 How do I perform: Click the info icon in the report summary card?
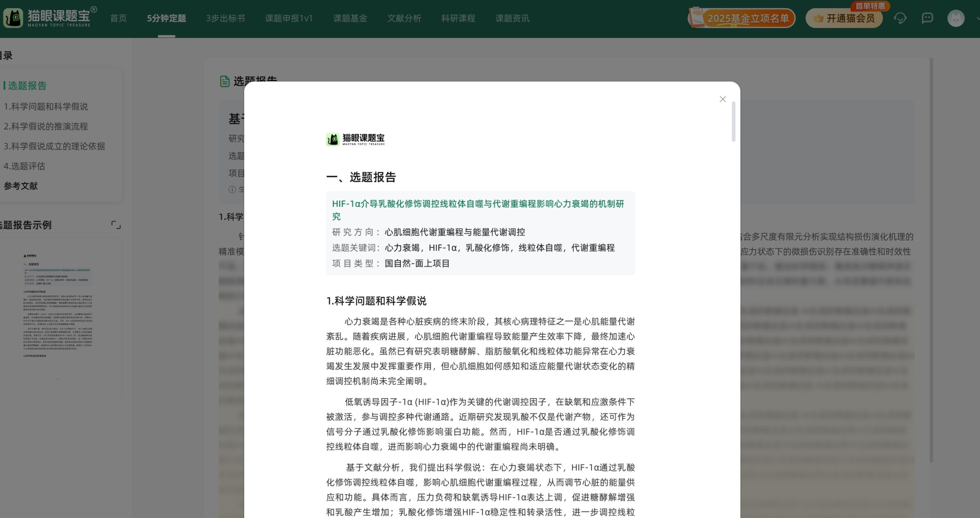(x=232, y=189)
